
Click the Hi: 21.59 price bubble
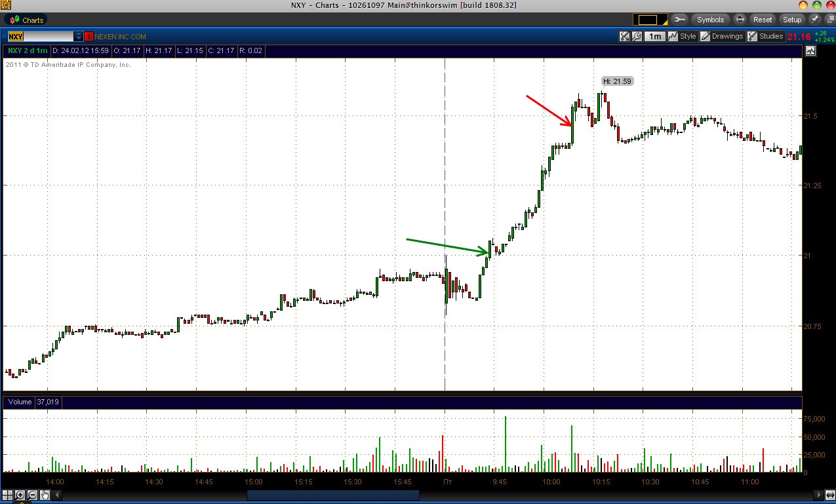pos(618,81)
